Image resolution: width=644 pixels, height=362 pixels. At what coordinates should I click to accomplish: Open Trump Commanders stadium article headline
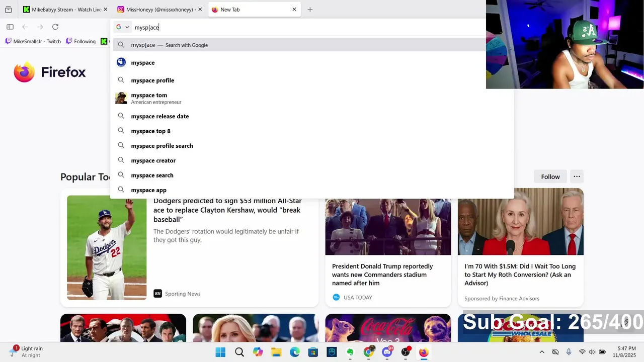click(x=382, y=275)
